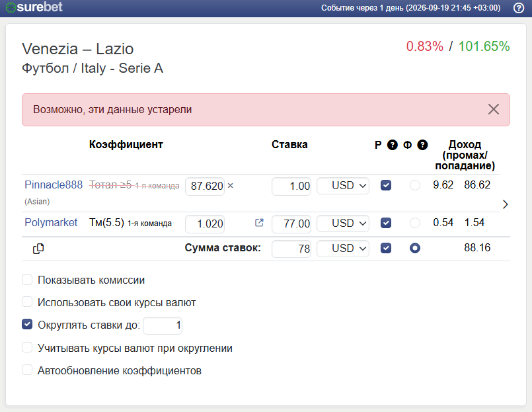Copy calculation with the copy icon

click(x=38, y=249)
